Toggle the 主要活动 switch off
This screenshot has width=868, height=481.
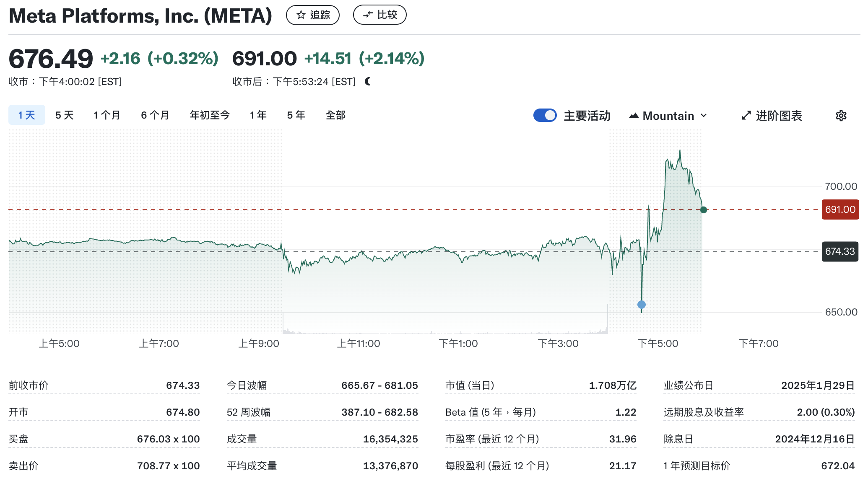pyautogui.click(x=545, y=115)
